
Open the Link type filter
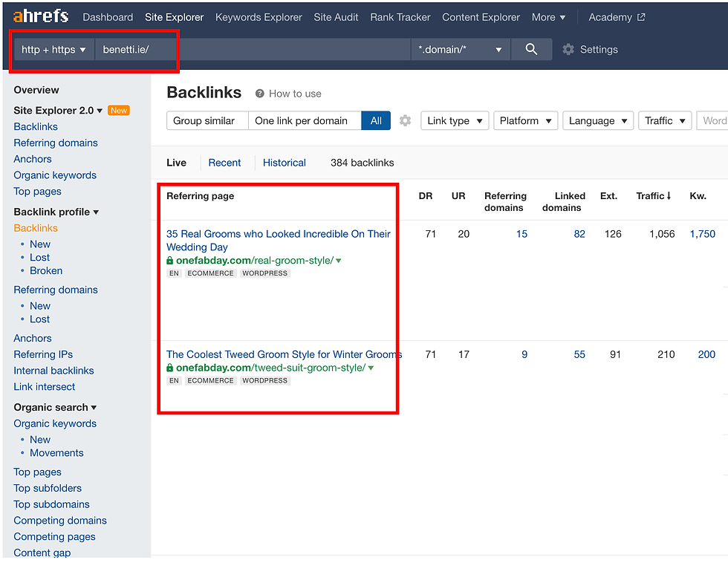(455, 120)
